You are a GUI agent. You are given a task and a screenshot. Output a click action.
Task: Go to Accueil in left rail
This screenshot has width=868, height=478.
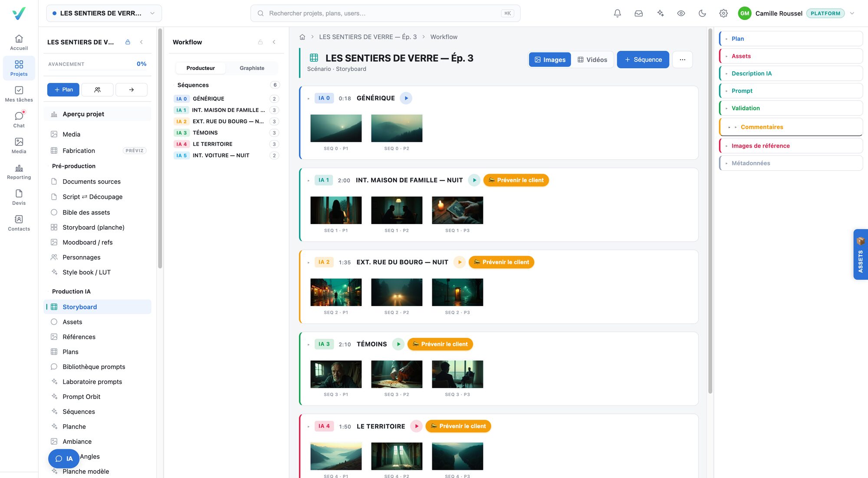pos(19,43)
